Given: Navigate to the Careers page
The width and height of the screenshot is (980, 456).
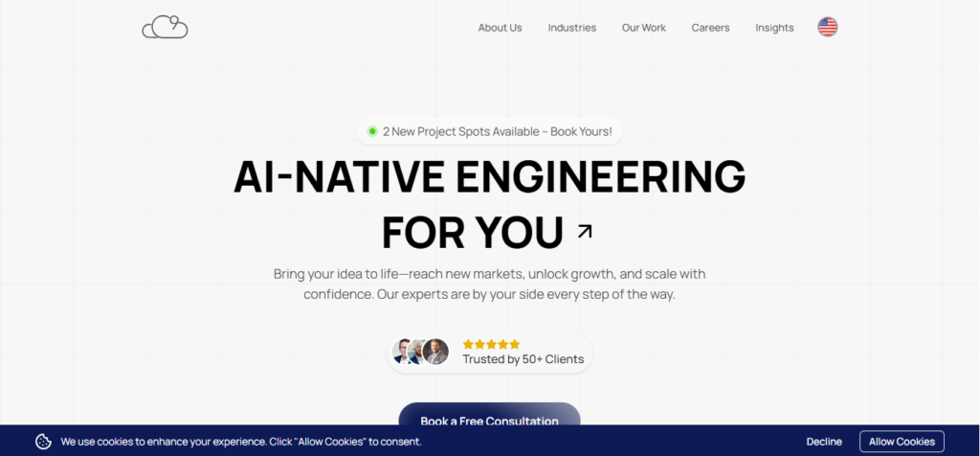Looking at the screenshot, I should (x=710, y=28).
